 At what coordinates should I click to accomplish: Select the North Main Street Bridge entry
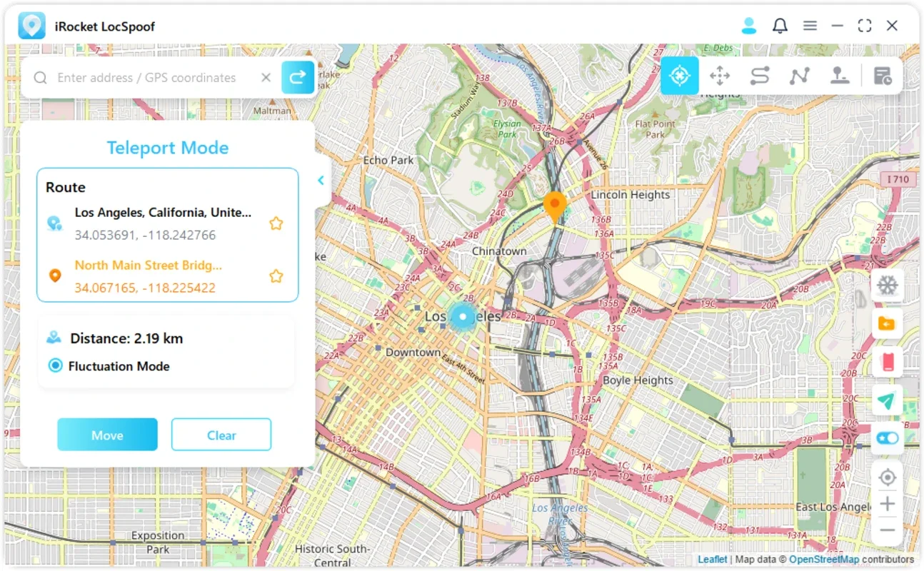pos(148,265)
